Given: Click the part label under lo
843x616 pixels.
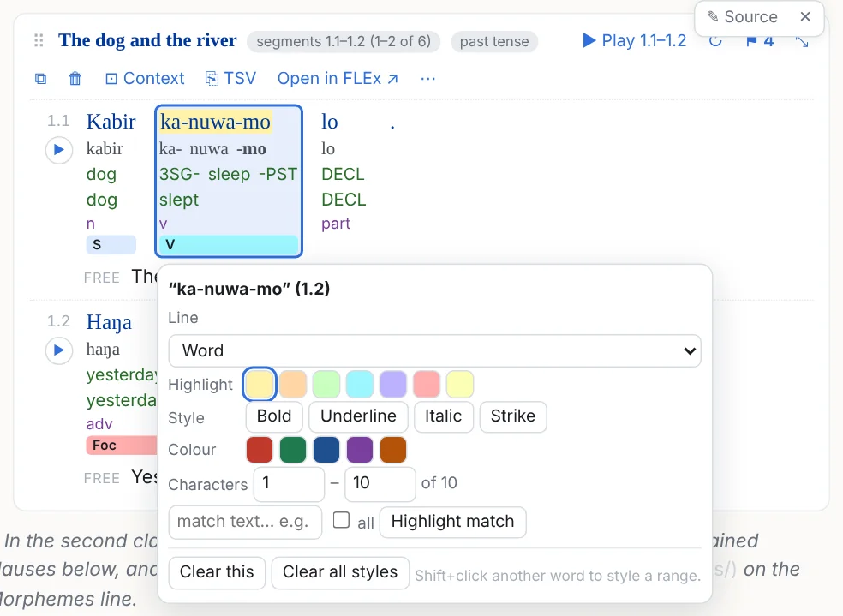Looking at the screenshot, I should click(x=336, y=224).
